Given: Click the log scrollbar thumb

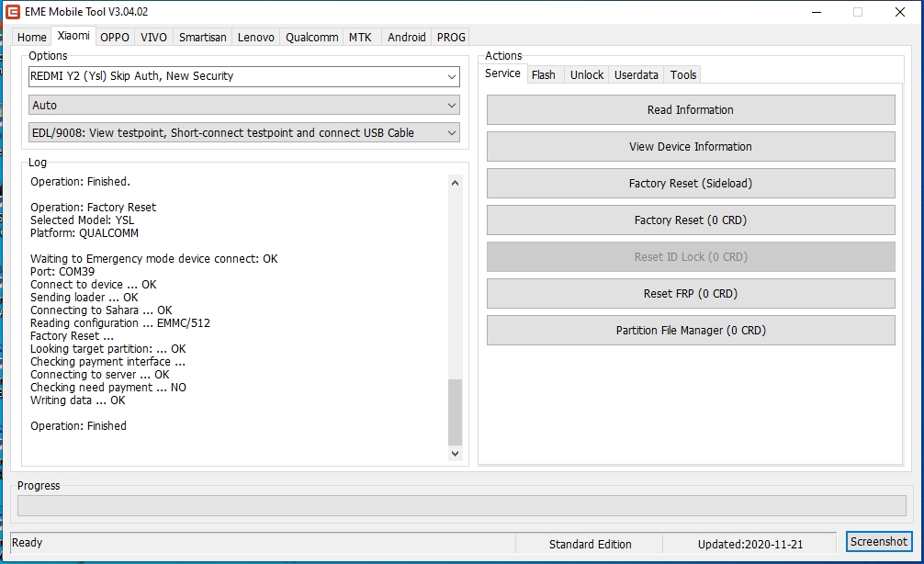Looking at the screenshot, I should pyautogui.click(x=455, y=412).
